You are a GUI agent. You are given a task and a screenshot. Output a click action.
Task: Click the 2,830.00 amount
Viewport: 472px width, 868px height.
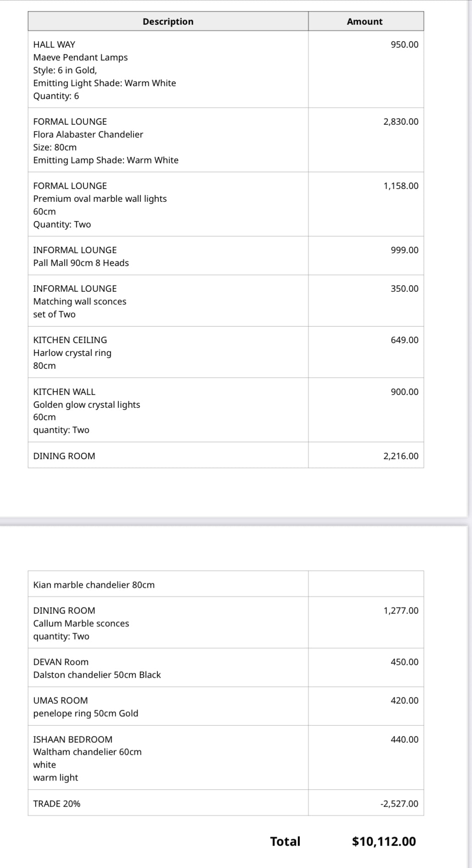pos(401,122)
